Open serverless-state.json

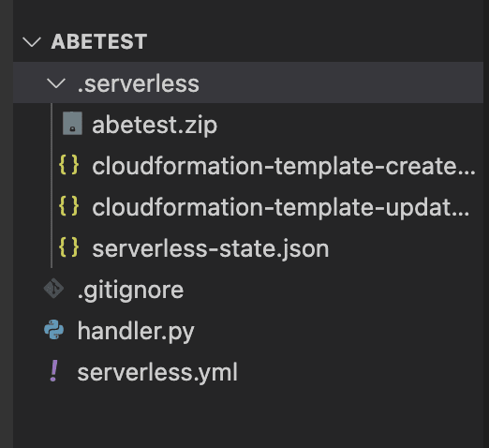point(211,249)
